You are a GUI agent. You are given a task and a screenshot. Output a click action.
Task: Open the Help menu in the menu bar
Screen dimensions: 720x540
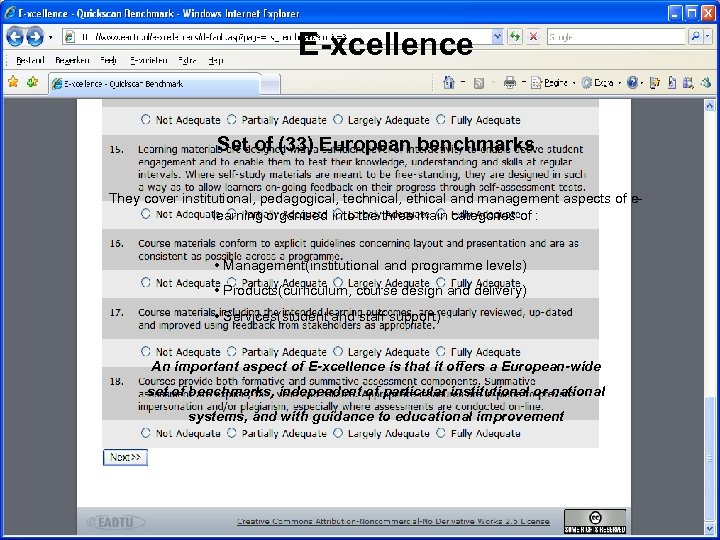click(216, 60)
